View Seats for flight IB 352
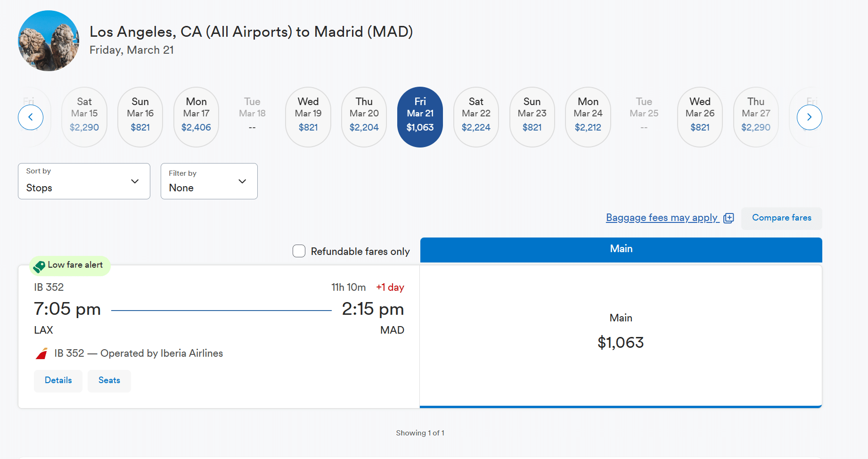Viewport: 868px width, 459px height. click(109, 381)
